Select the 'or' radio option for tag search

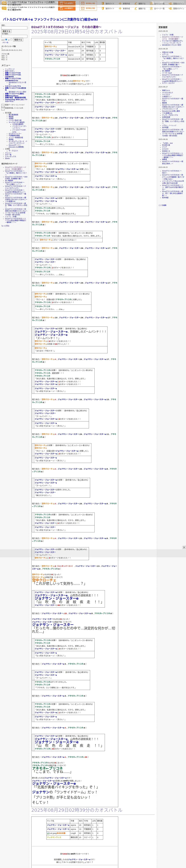[x=11, y=39]
